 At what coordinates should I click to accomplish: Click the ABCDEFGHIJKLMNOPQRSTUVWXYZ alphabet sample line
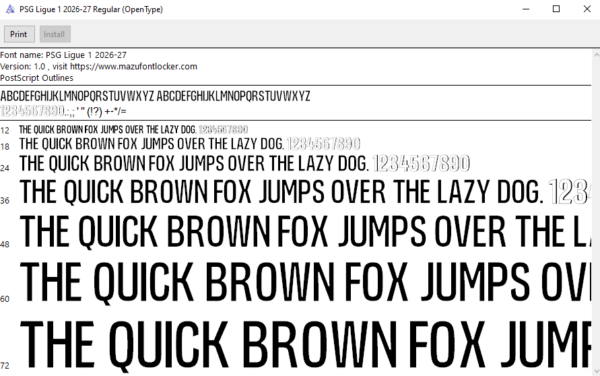(155, 96)
